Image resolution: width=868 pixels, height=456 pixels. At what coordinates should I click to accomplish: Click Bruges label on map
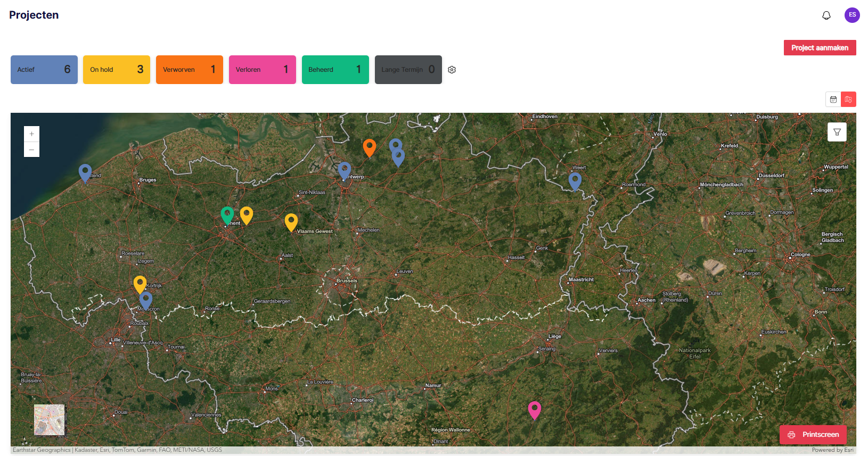tap(148, 180)
